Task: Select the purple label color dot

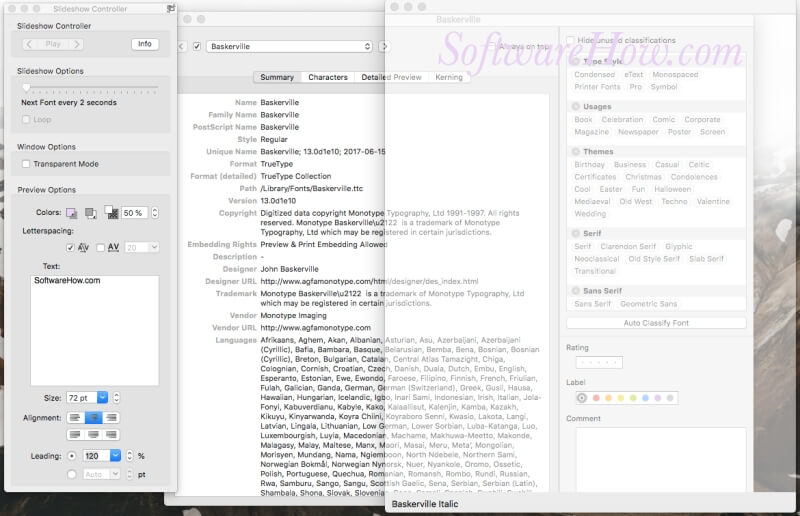Action: click(658, 398)
